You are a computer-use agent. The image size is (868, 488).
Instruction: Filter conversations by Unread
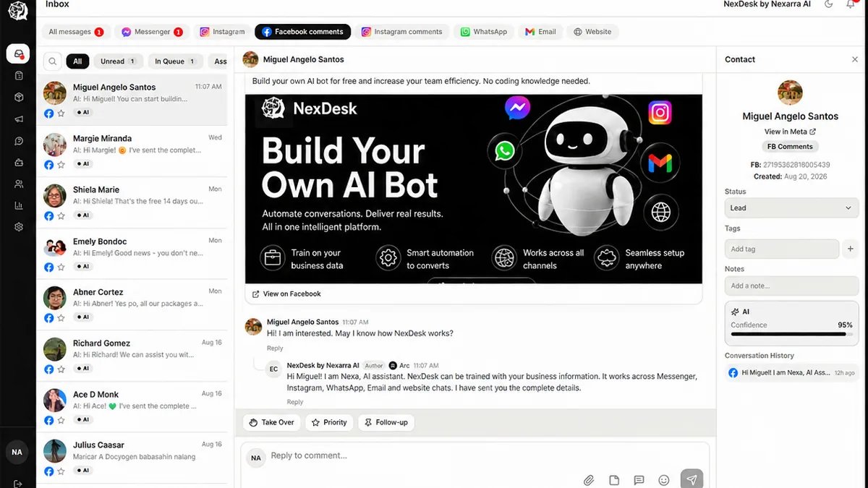[118, 61]
